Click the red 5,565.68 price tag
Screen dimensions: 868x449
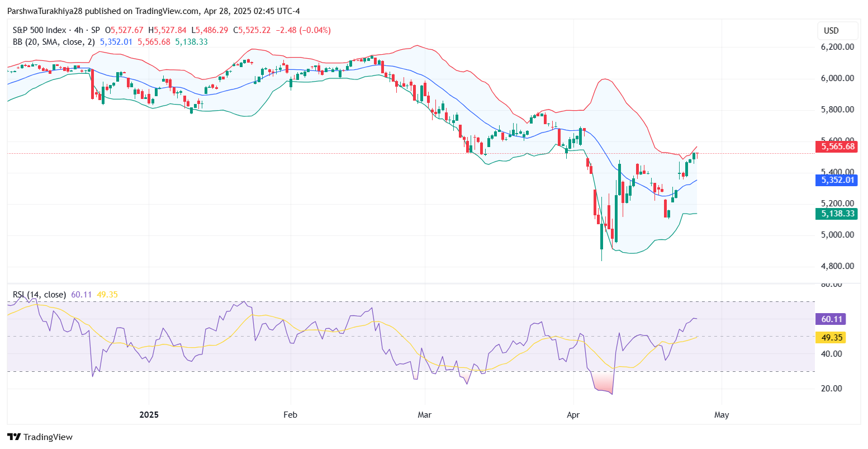pos(836,146)
